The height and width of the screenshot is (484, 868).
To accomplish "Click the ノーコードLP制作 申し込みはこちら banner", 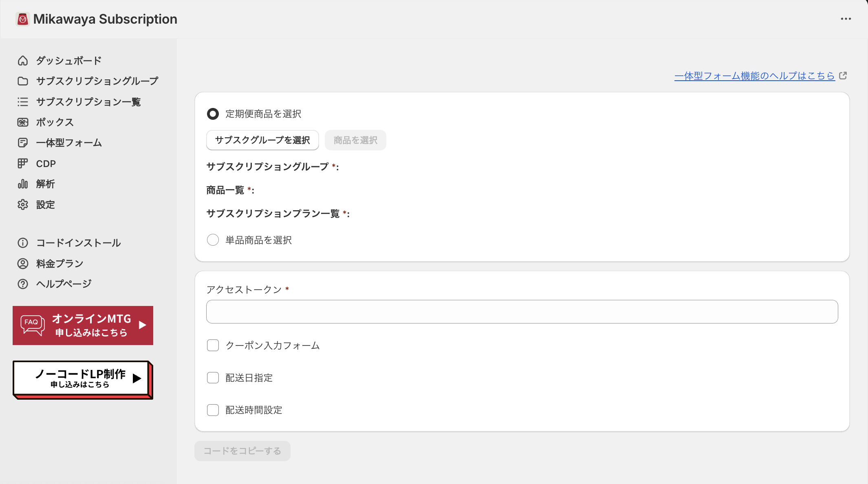I will pyautogui.click(x=83, y=380).
